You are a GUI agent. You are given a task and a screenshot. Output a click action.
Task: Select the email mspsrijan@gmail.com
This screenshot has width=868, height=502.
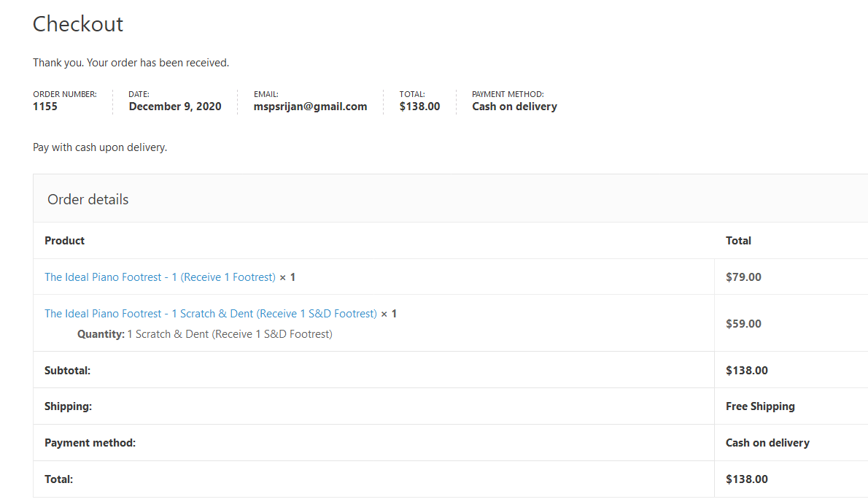click(x=310, y=107)
